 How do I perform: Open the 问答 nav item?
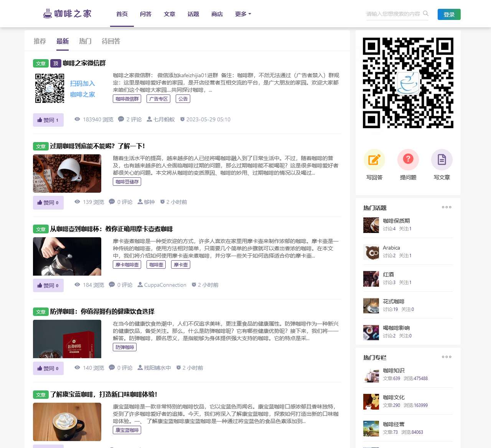[x=146, y=14]
